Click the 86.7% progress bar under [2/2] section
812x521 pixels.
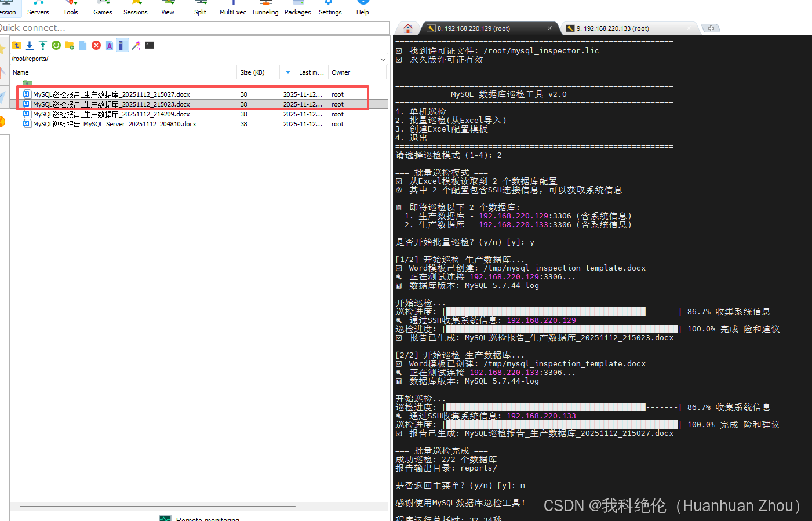(562, 407)
